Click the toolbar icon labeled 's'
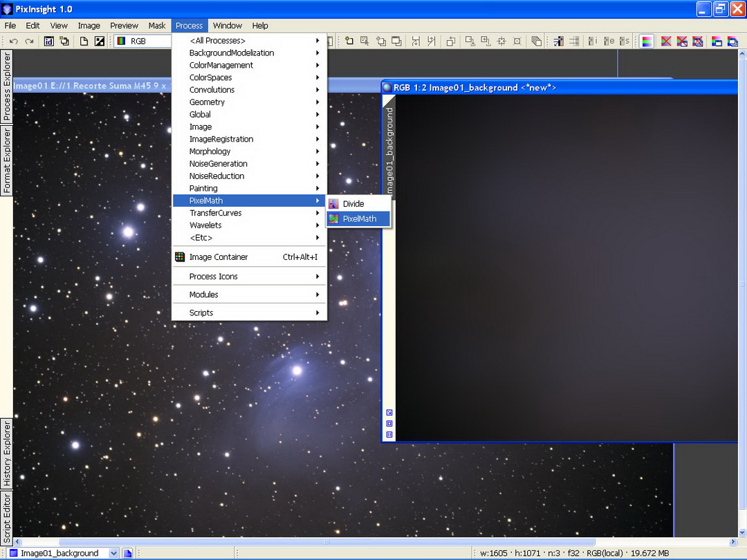The height and width of the screenshot is (560, 747). tap(625, 41)
